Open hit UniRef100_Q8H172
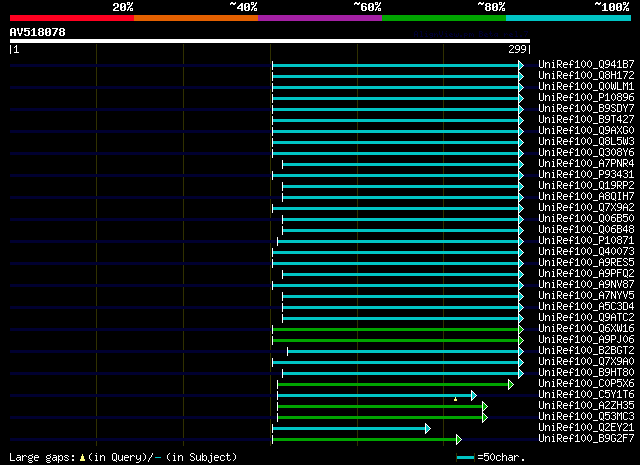This screenshot has height=465, width=640. [586, 75]
